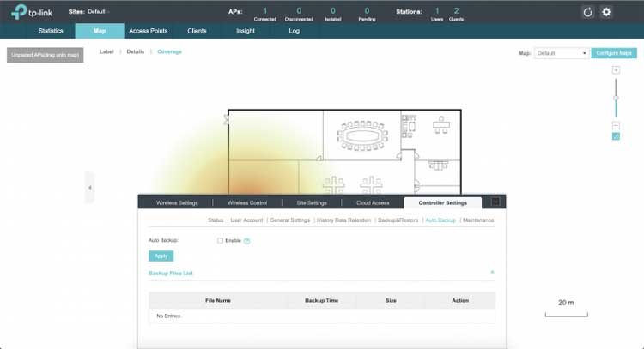Screen dimensions: 644x349
Task: Open the Wireless Settings tab
Action: point(177,203)
